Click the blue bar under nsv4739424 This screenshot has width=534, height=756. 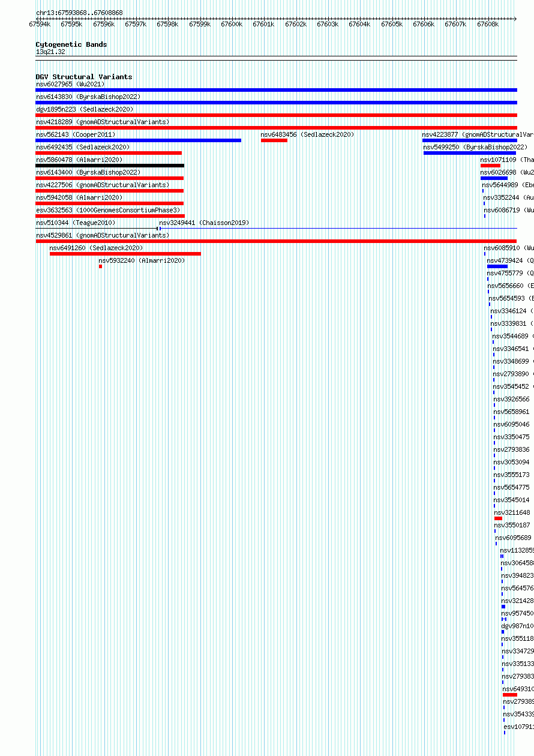(x=497, y=266)
